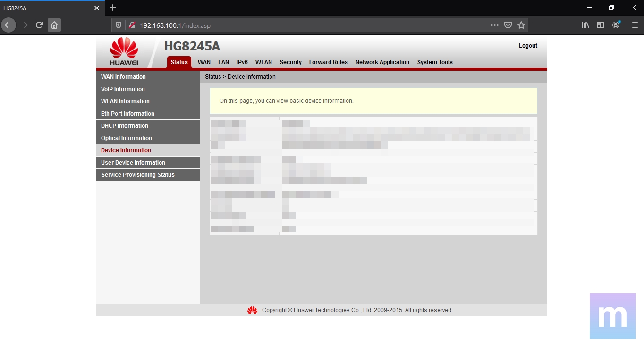Open the page actions three-dot menu
This screenshot has height=347, width=644.
pyautogui.click(x=494, y=25)
